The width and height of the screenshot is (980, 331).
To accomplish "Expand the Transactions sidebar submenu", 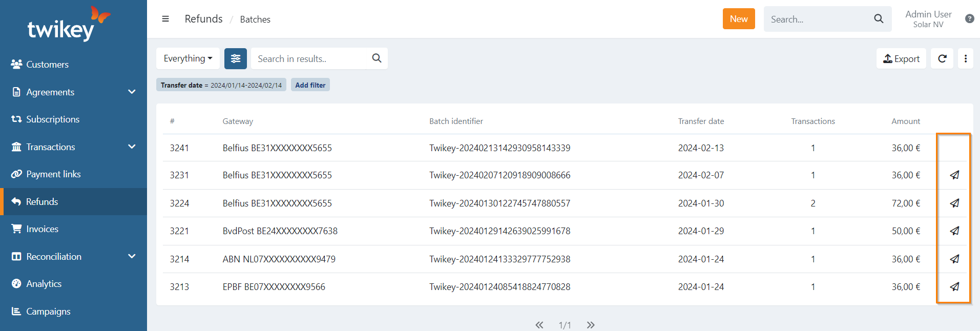I will 132,147.
